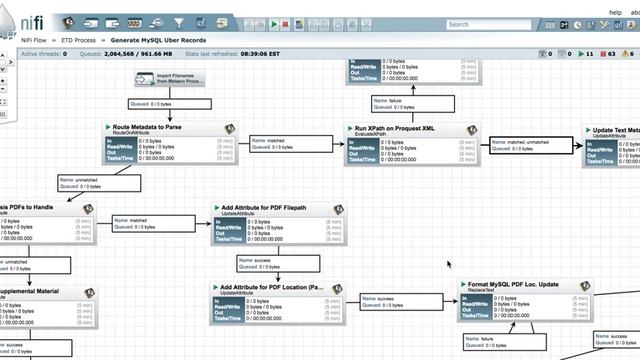
Task: Open Controller Settings tools icon
Action: (604, 25)
